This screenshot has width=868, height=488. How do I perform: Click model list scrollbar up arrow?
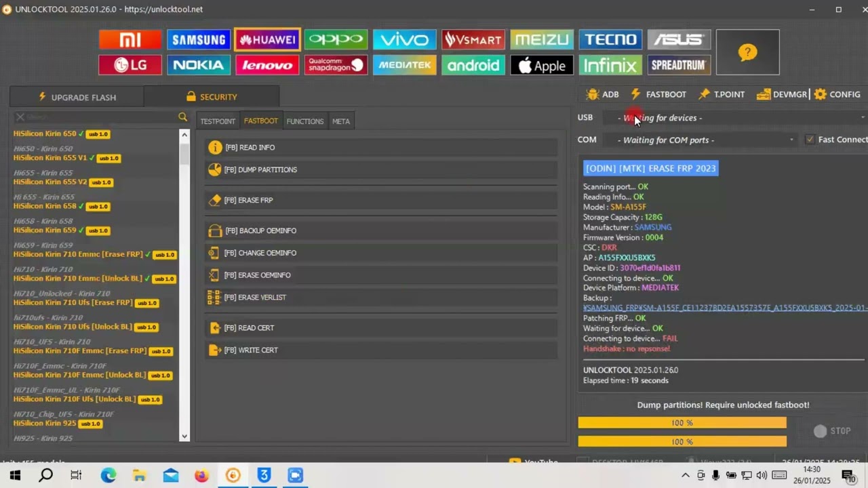click(x=184, y=134)
